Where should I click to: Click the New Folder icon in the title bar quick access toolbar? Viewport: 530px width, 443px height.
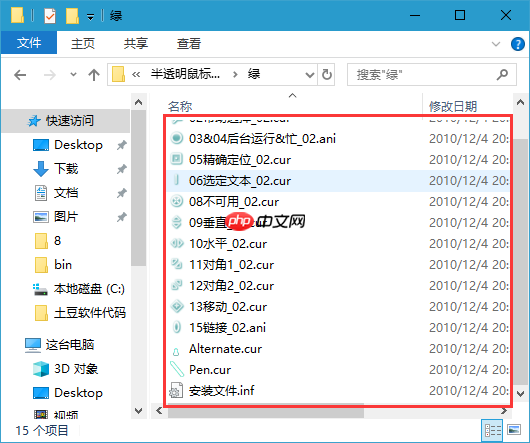[72, 16]
